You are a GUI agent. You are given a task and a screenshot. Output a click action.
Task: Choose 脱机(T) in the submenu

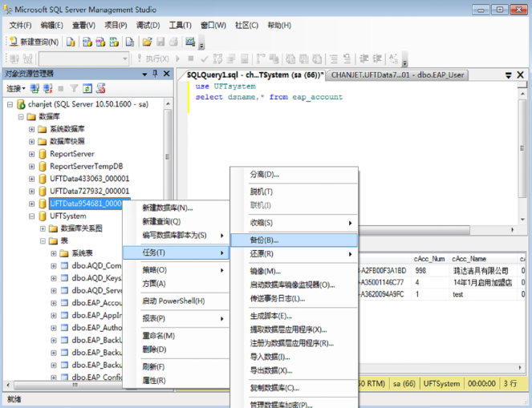(294, 192)
